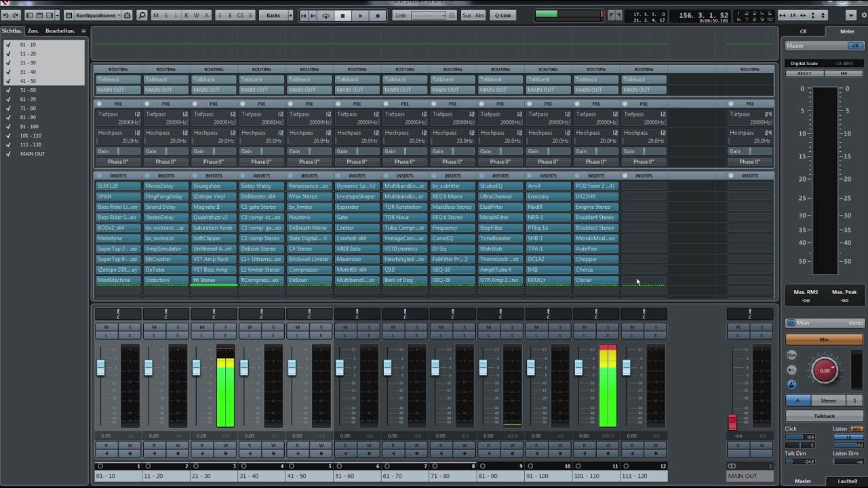Click the ModMachine insert on channel 1
The width and height of the screenshot is (868, 488).
coord(118,280)
